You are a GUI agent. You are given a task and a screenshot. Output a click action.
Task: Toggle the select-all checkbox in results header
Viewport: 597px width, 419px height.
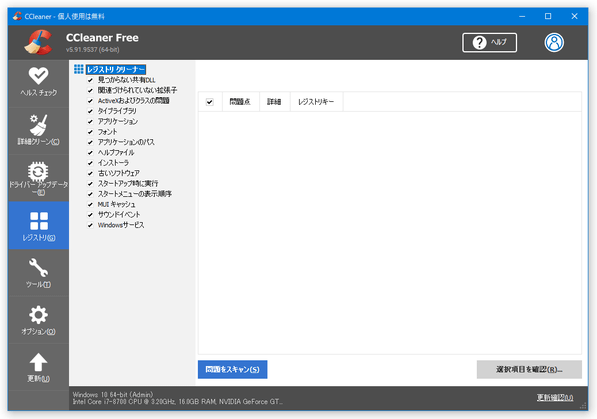209,102
